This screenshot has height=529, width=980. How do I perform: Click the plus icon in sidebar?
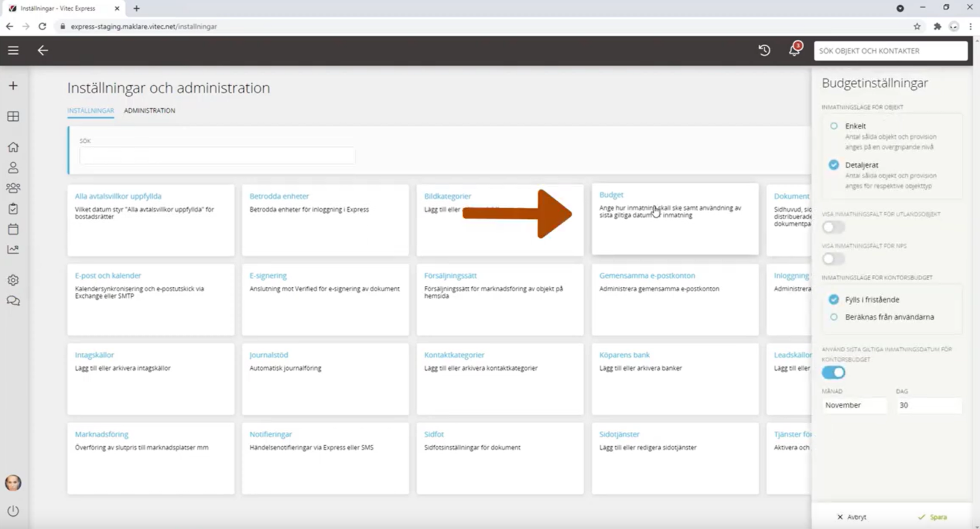[x=13, y=86]
